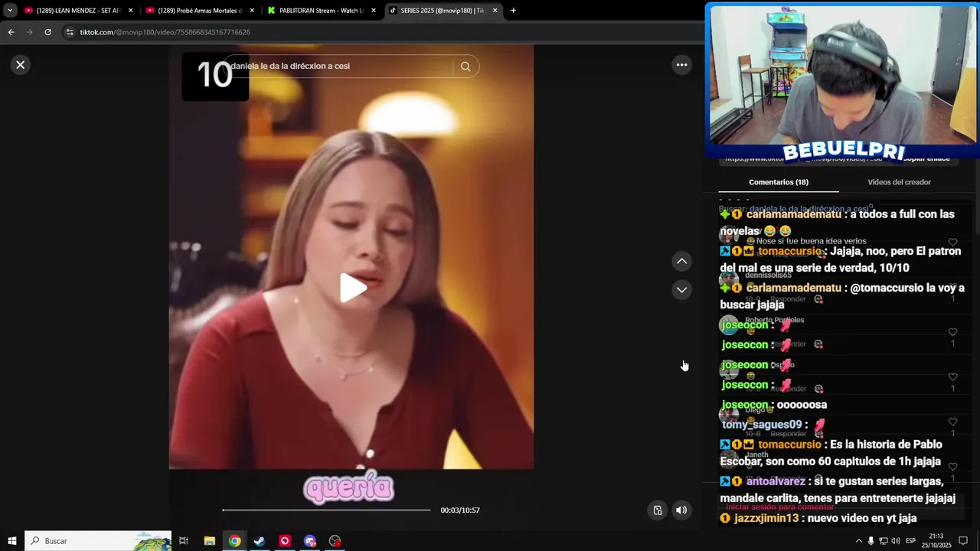Click the last taskbar app icon after Discord
Screen dimensions: 980x551
tap(335, 541)
